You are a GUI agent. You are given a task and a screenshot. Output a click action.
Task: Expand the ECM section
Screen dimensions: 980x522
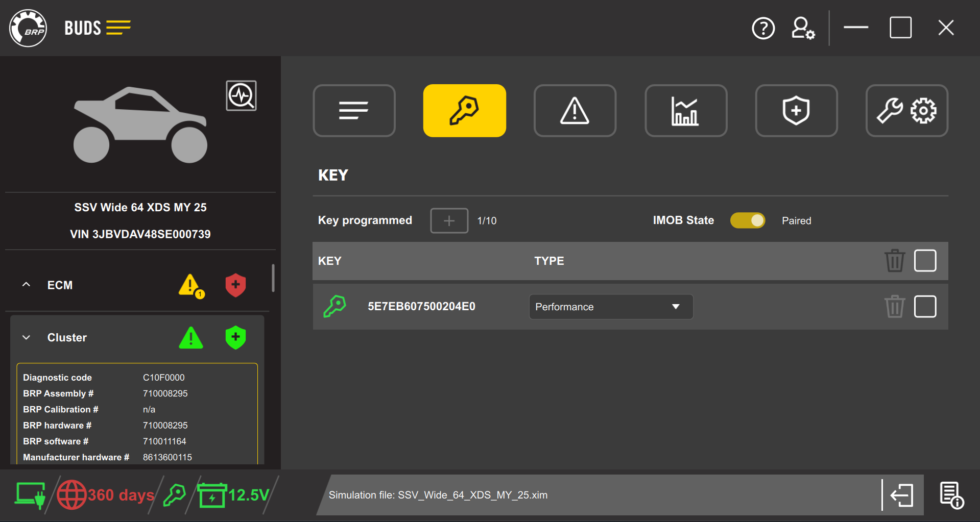26,285
